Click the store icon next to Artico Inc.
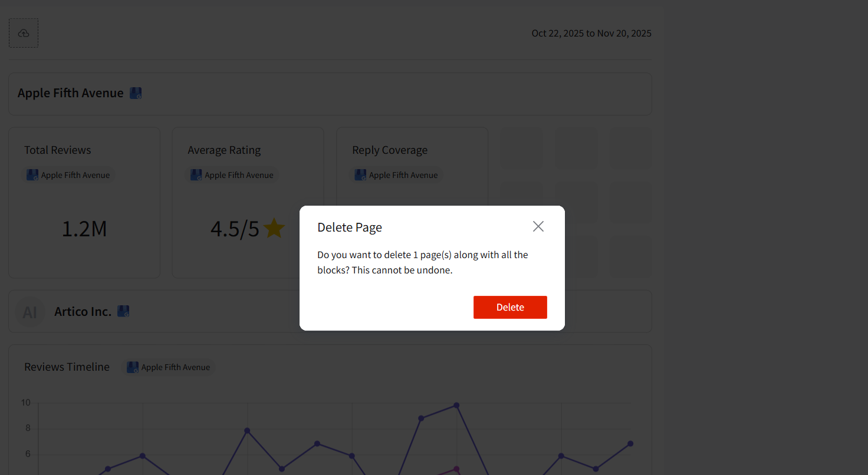 pyautogui.click(x=123, y=311)
